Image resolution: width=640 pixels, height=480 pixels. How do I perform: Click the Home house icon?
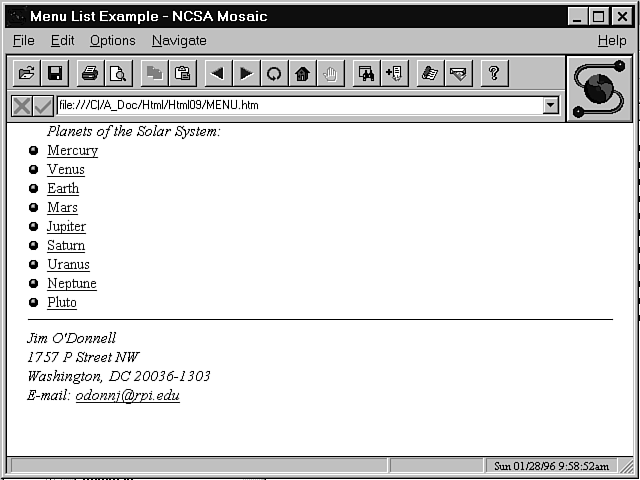(301, 73)
